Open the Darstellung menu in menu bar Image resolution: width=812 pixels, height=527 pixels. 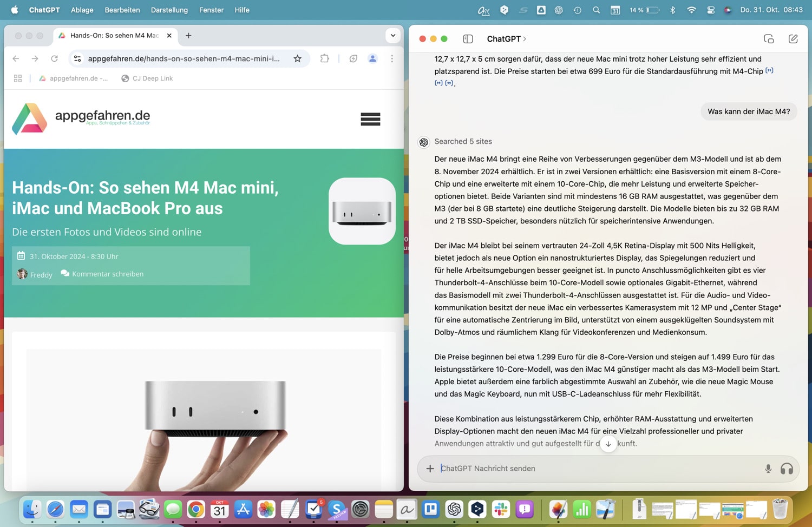[169, 10]
